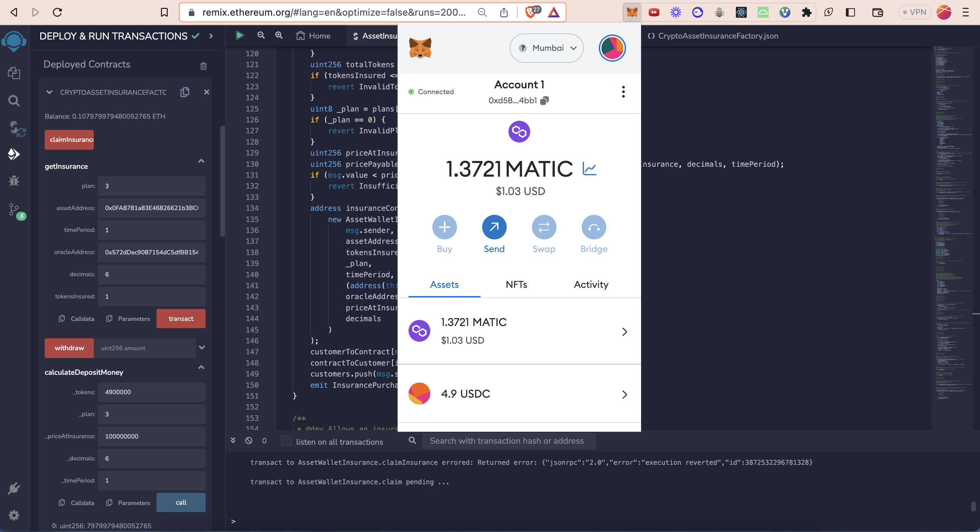
Task: Copy Account 1 address in MetaMask
Action: [x=545, y=101]
